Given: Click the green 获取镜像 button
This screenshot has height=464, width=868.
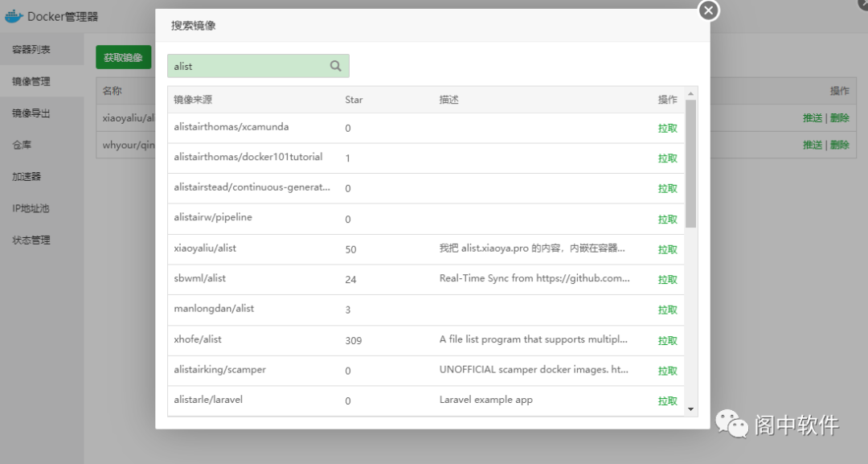Looking at the screenshot, I should pyautogui.click(x=124, y=57).
